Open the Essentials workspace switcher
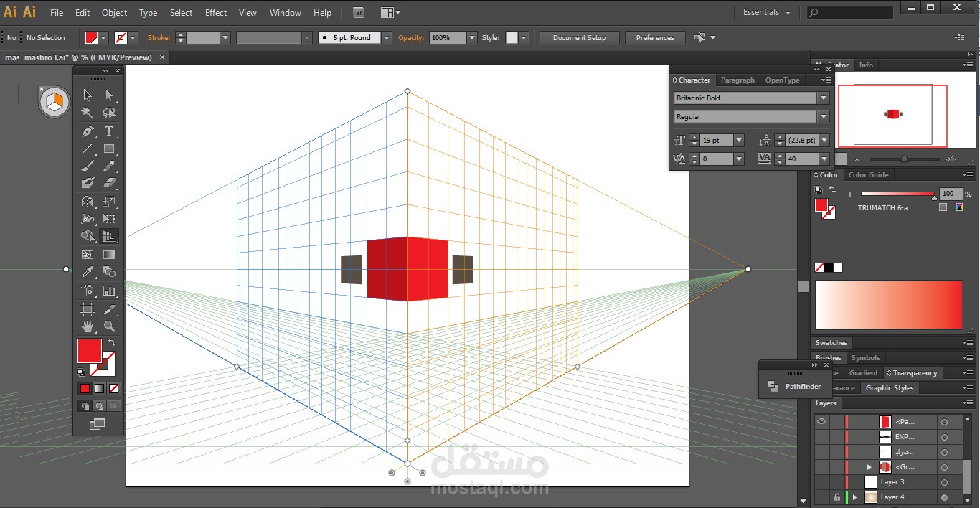Image resolution: width=980 pixels, height=508 pixels. click(766, 12)
